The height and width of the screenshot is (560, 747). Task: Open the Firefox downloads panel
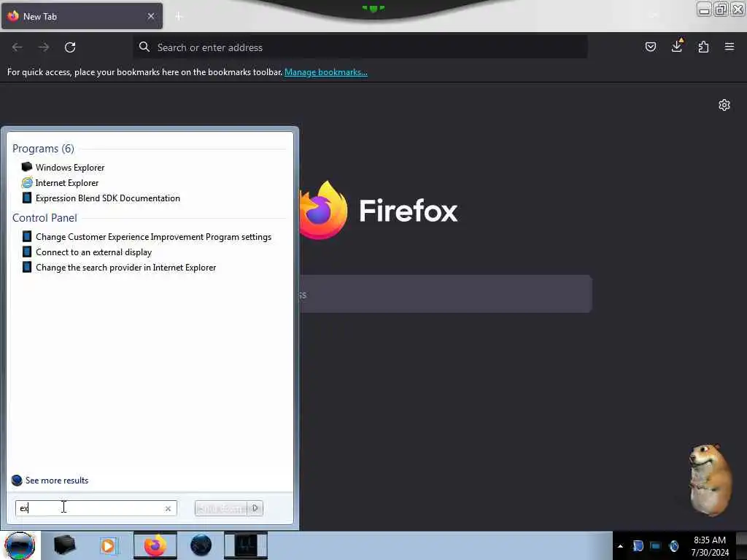point(677,46)
